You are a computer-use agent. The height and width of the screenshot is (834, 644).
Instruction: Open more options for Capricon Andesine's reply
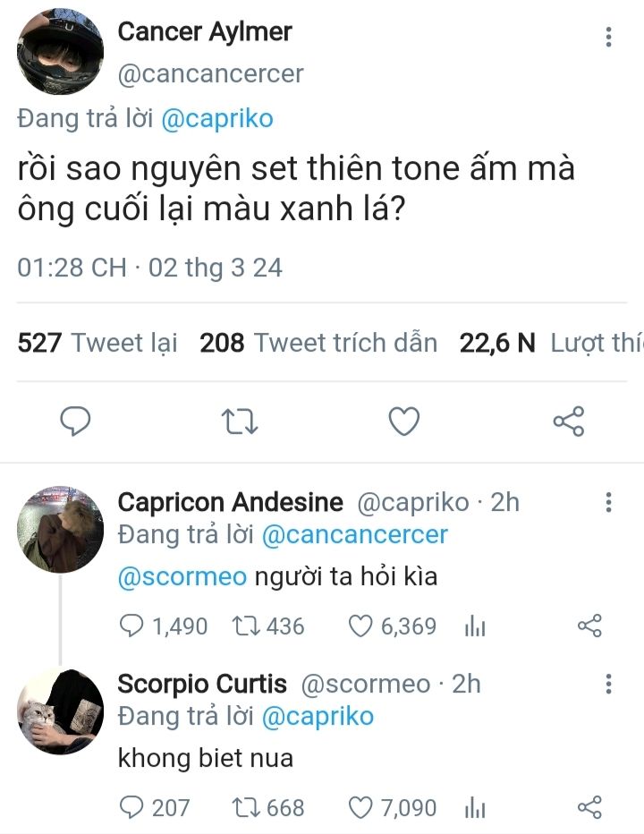point(608,502)
